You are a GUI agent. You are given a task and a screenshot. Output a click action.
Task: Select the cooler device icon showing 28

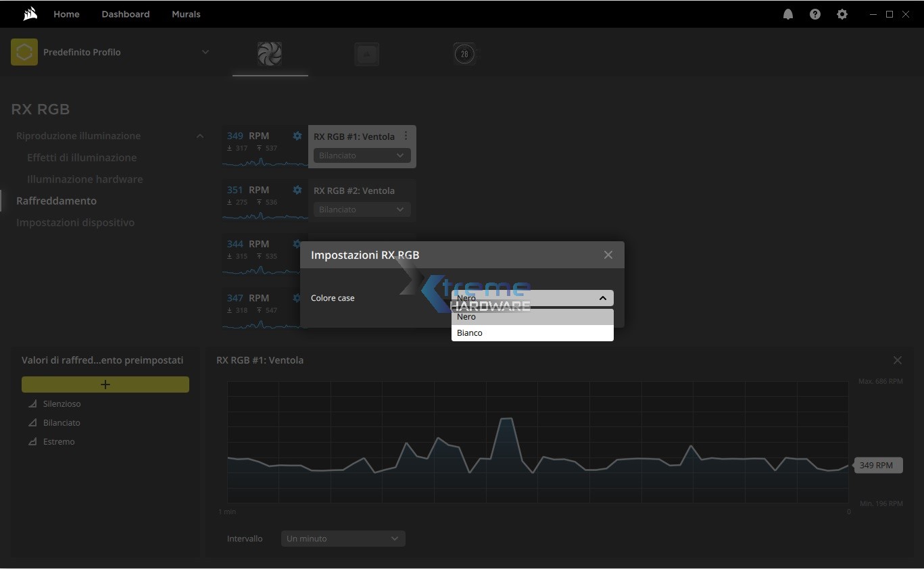(464, 54)
